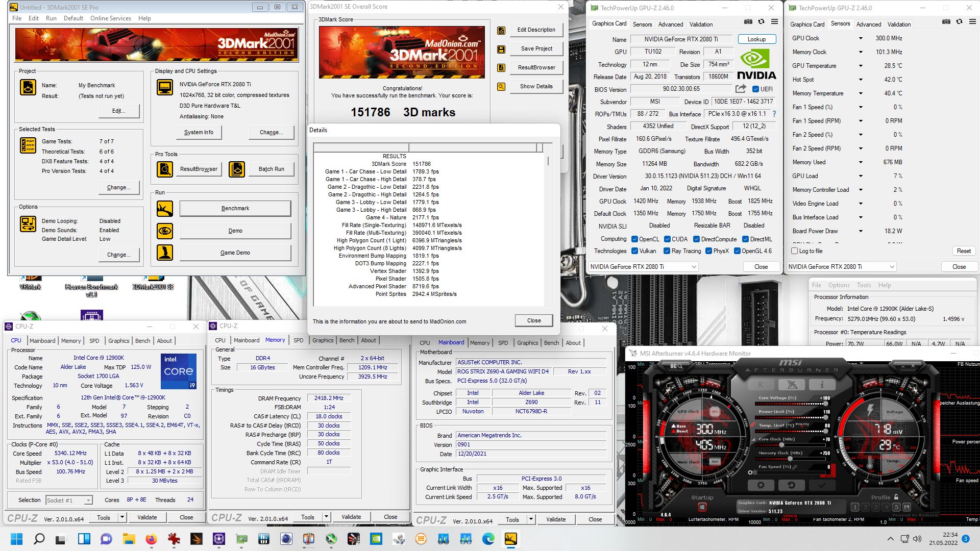Click the Edit... button under Project
980x551 pixels.
(118, 111)
